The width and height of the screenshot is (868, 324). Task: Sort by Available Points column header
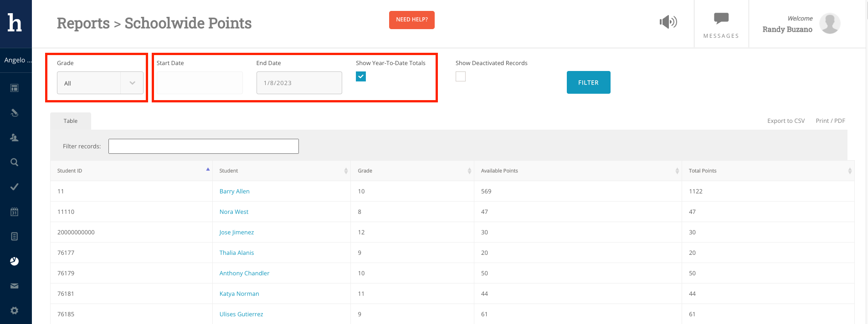coord(499,171)
